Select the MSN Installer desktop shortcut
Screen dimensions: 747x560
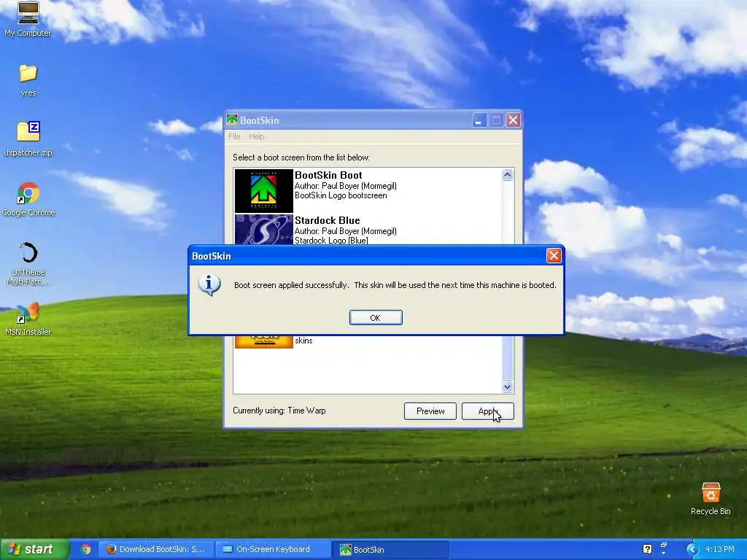[28, 319]
